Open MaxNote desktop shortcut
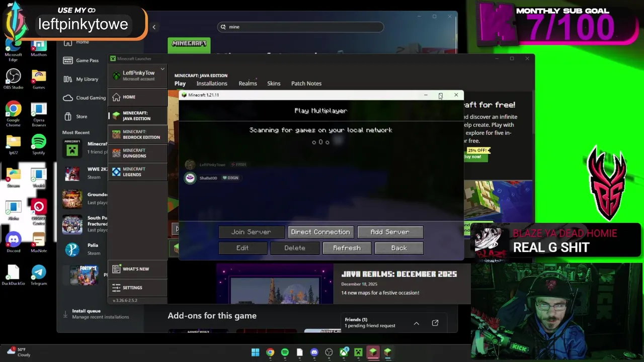 (x=39, y=243)
